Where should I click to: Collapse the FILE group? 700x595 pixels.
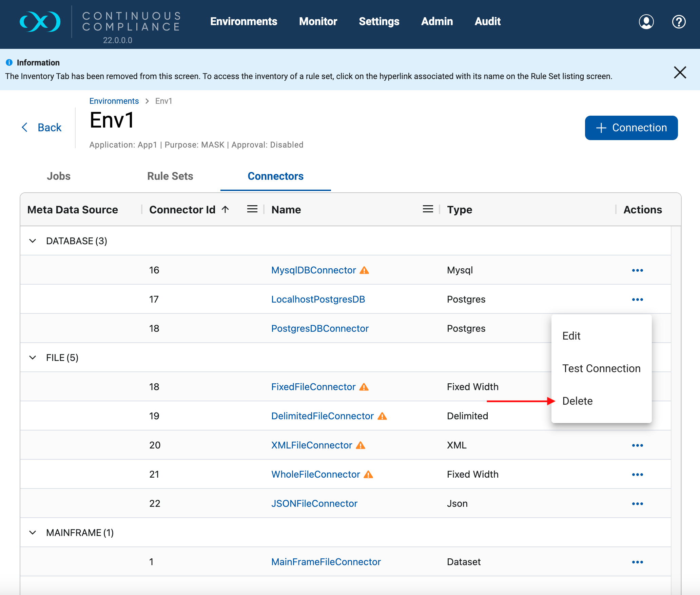[33, 358]
